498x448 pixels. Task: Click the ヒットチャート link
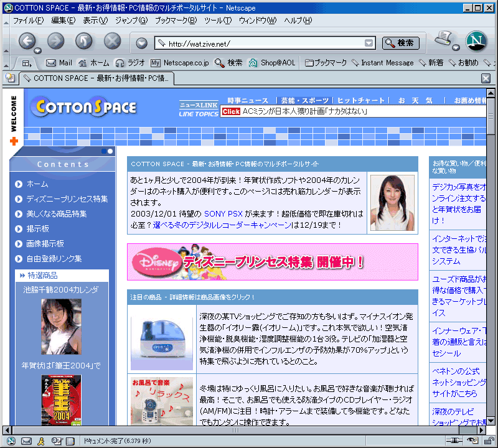tap(361, 101)
